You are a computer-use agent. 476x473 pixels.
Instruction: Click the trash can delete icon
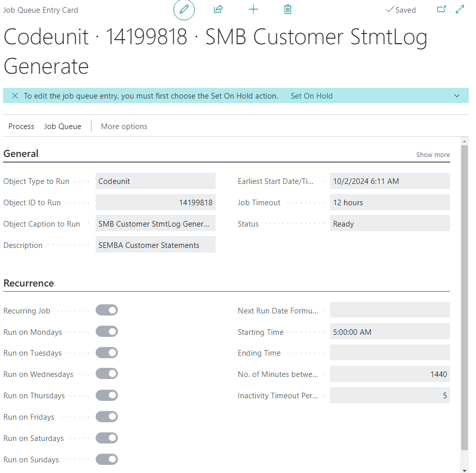coord(288,10)
